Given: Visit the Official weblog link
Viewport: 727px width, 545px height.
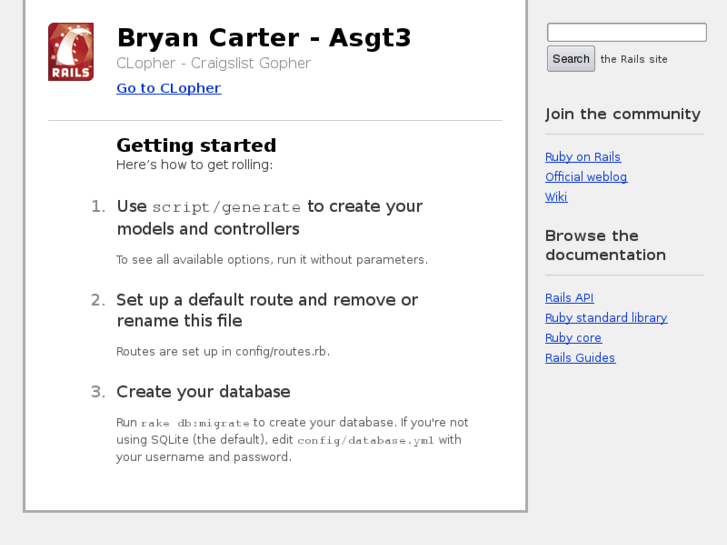Looking at the screenshot, I should 585,177.
